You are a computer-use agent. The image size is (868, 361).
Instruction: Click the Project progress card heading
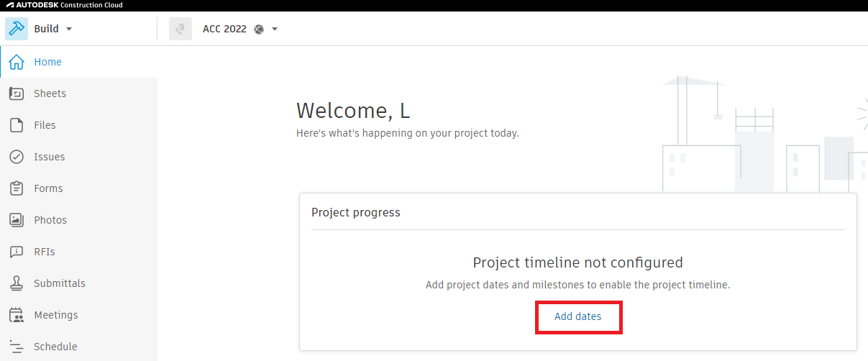pos(355,213)
